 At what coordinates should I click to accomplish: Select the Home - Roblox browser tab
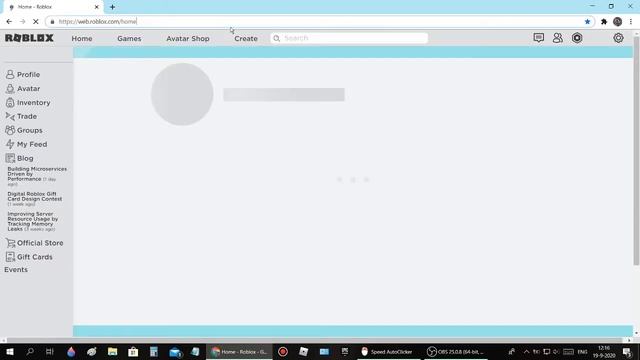pos(52,7)
